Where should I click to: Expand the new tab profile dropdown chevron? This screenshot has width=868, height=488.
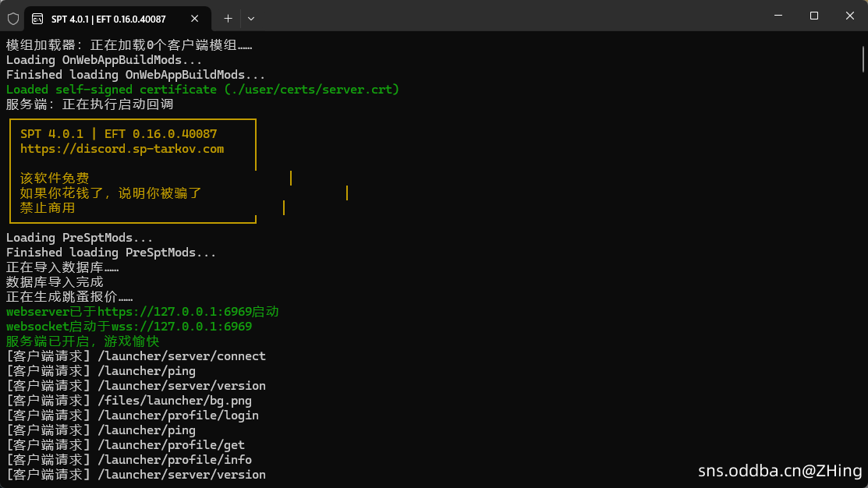click(x=251, y=18)
